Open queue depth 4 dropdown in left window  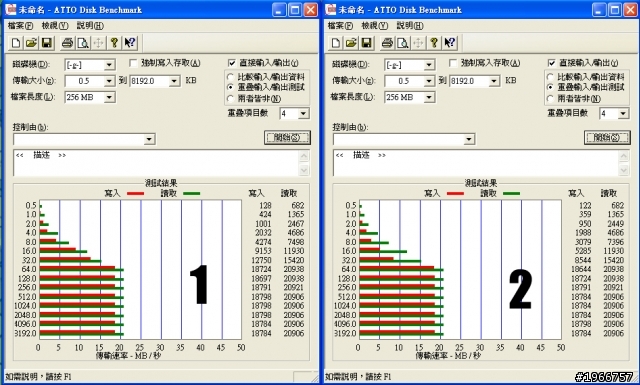click(303, 113)
